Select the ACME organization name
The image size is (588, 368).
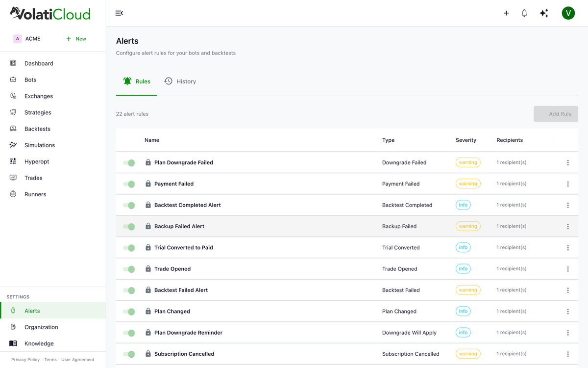[x=33, y=39]
